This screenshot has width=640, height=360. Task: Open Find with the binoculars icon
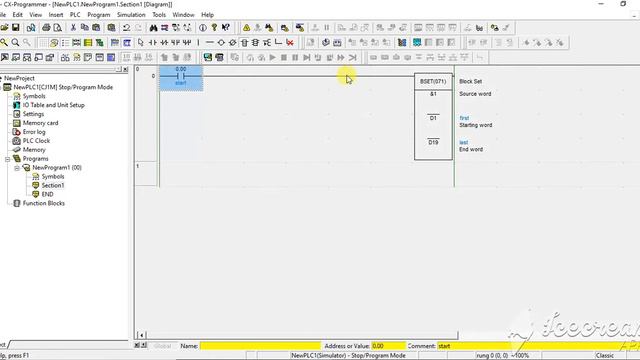coord(153,28)
